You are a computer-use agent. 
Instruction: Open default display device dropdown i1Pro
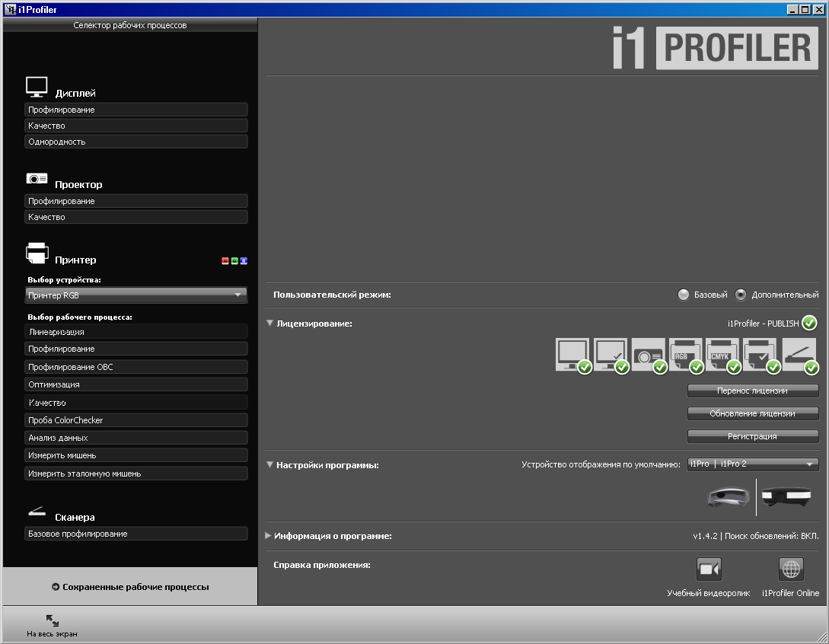[x=753, y=464]
